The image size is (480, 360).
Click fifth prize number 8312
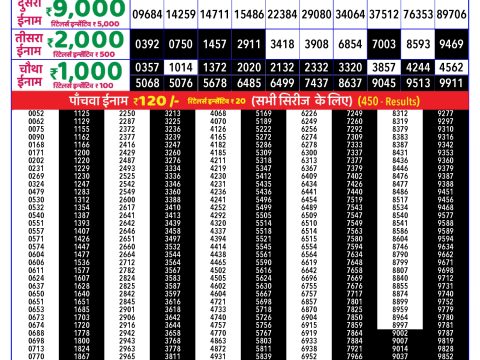coord(400,113)
